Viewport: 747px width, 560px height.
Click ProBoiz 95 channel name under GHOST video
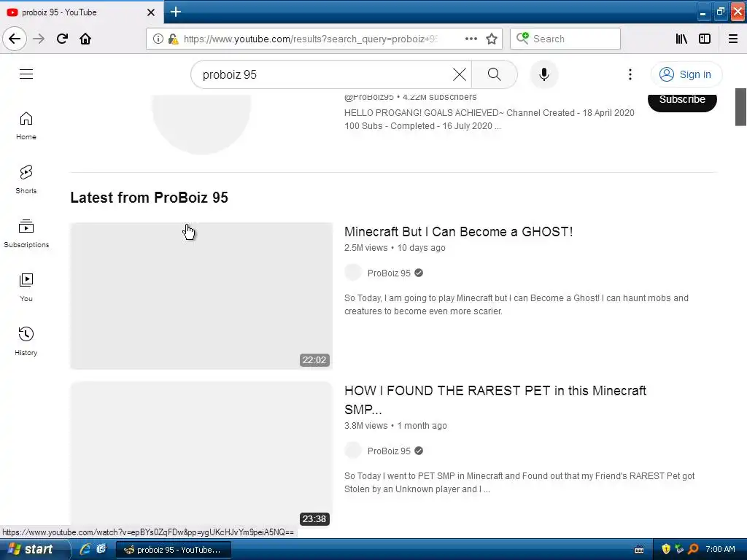tap(389, 273)
